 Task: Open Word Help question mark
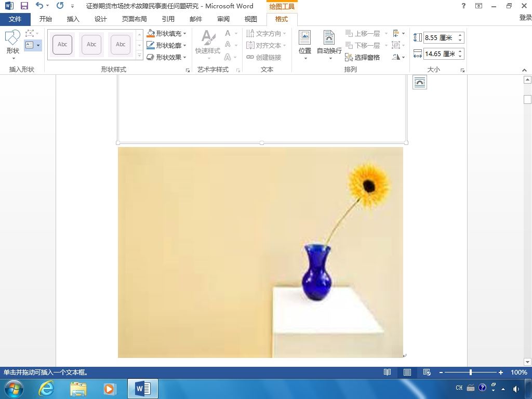point(463,6)
